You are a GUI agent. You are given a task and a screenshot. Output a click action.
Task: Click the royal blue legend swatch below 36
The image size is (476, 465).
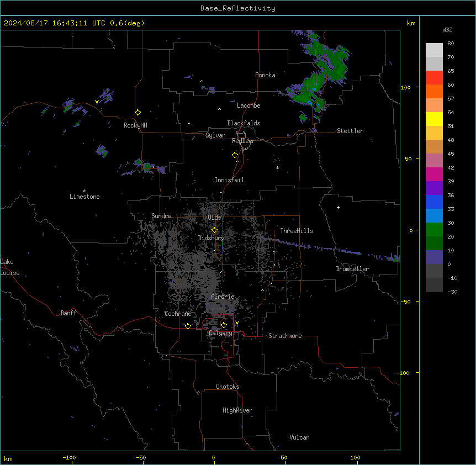pyautogui.click(x=434, y=202)
